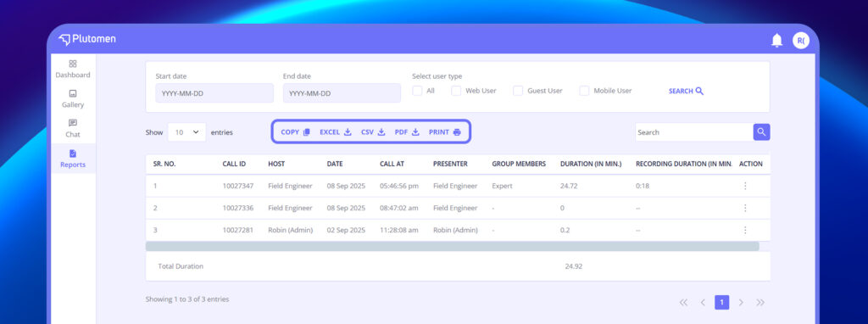Sort by DURATION (IN MIN.) header
868x324 pixels.
(x=591, y=164)
